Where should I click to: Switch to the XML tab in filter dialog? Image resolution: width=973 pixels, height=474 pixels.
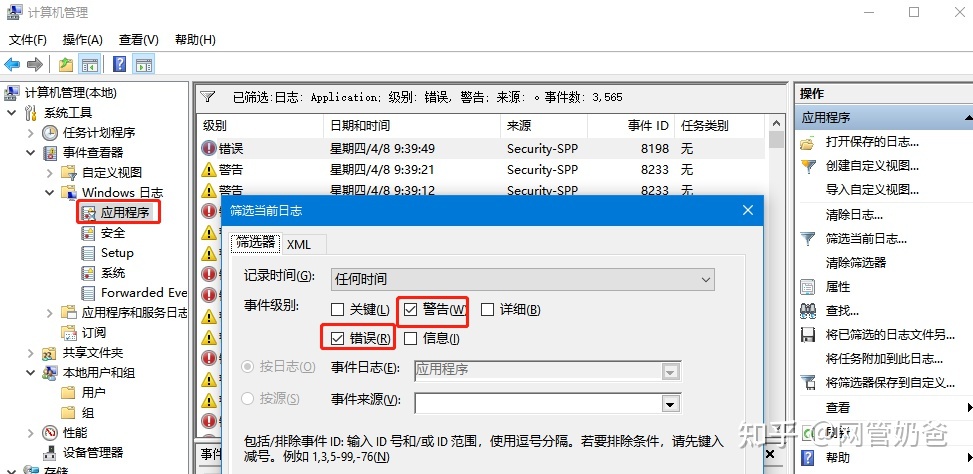[298, 244]
